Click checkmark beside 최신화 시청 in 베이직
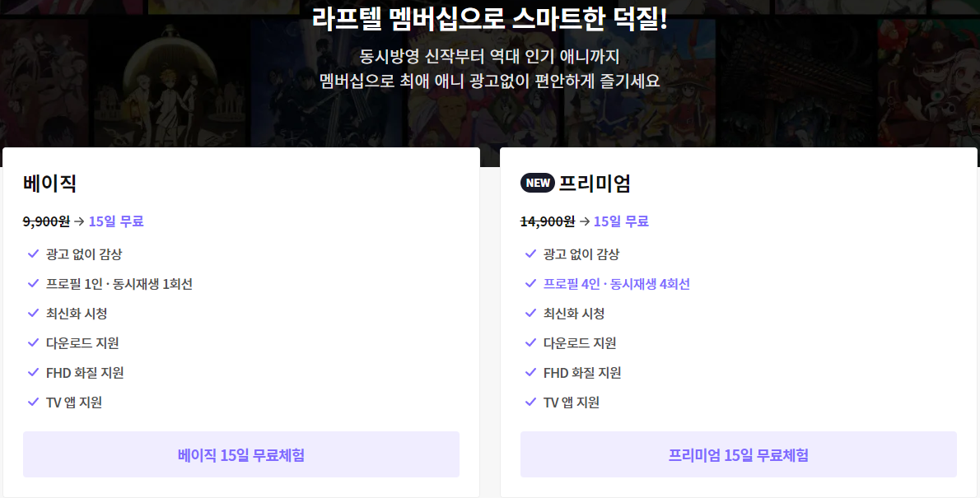Viewport: 980px width, 498px height. click(x=34, y=313)
